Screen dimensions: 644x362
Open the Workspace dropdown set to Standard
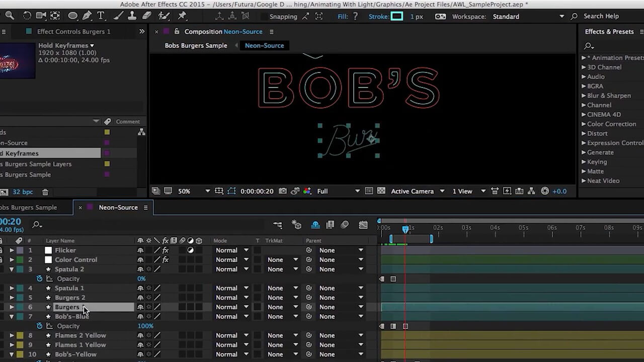533,17
